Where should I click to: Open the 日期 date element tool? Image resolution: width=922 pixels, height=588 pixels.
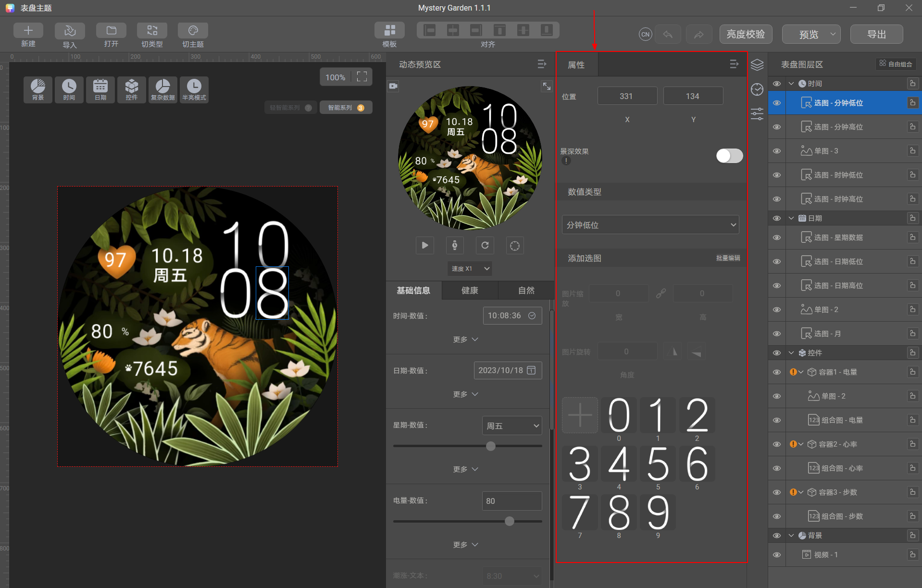tap(100, 89)
